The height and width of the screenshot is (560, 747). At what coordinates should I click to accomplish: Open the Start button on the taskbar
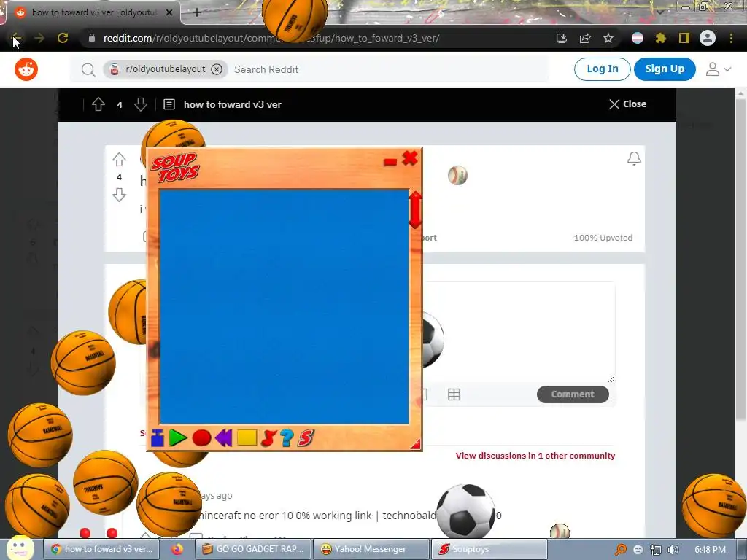point(20,548)
